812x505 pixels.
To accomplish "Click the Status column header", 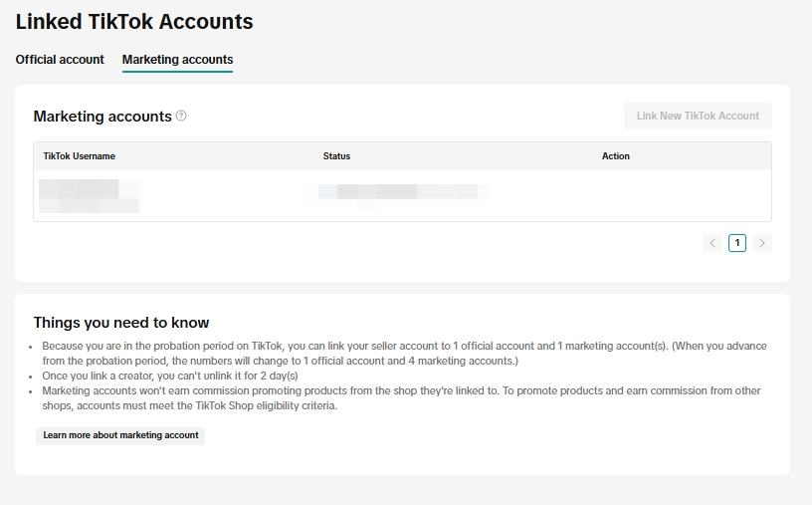I will pyautogui.click(x=336, y=156).
